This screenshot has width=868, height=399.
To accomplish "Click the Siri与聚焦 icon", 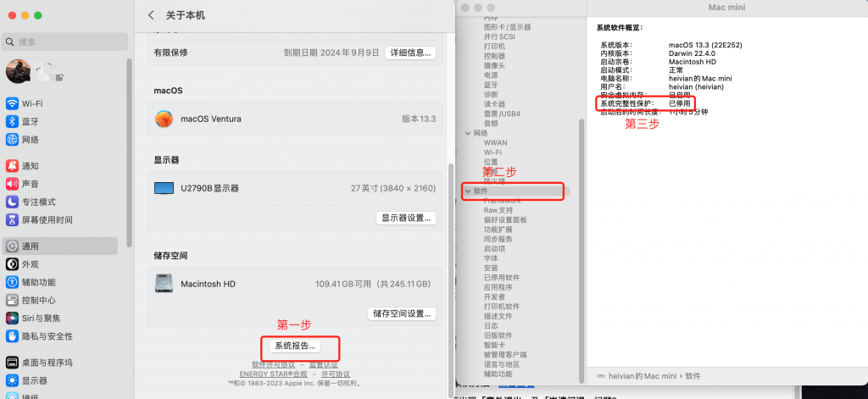I will coord(12,319).
